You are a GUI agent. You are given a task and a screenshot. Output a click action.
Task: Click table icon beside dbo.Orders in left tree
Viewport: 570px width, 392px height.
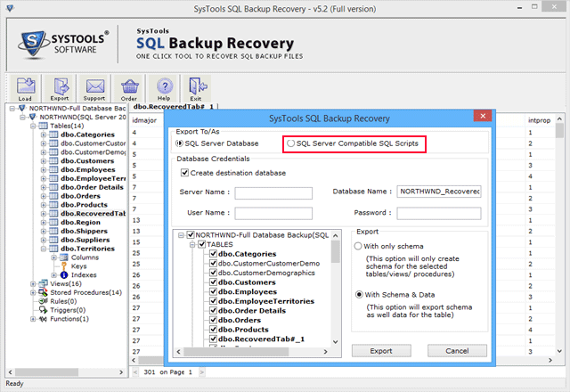(53, 196)
